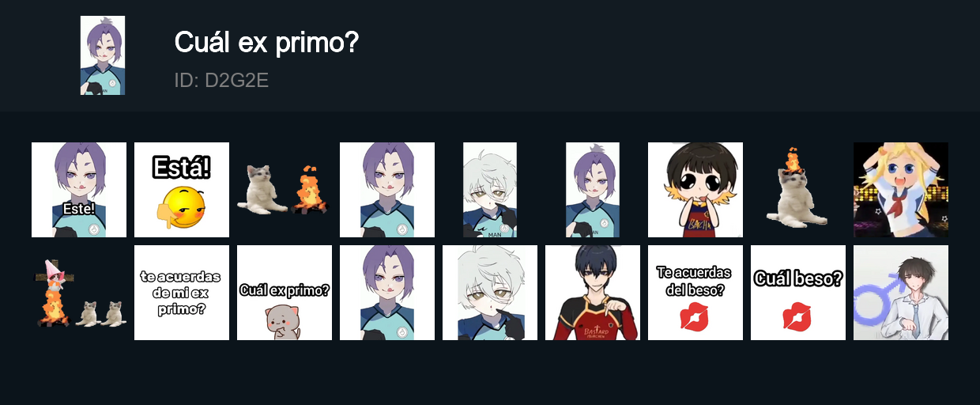Choose the wide white-haired boy sticker in the bottom row
980x405 pixels.
[490, 293]
